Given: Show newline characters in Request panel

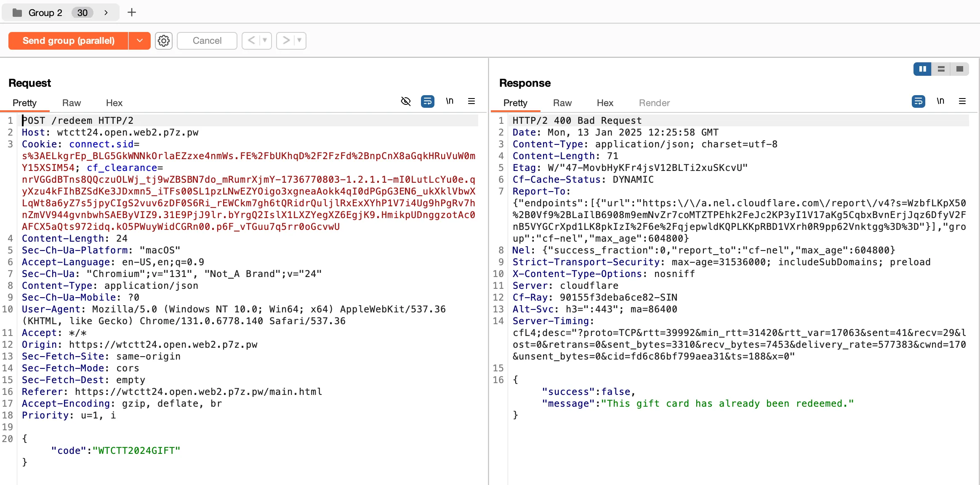Looking at the screenshot, I should coord(450,101).
